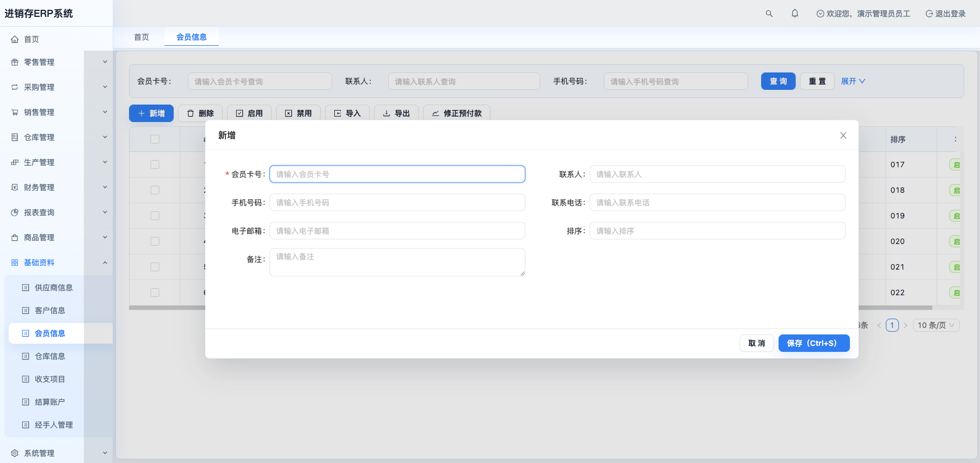The width and height of the screenshot is (980, 463).
Task: Click the 经手人管理 list icon
Action: tap(26, 425)
